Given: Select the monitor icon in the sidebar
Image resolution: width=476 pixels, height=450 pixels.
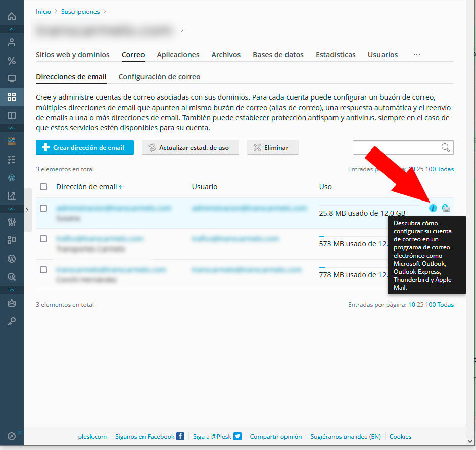Looking at the screenshot, I should (x=12, y=79).
